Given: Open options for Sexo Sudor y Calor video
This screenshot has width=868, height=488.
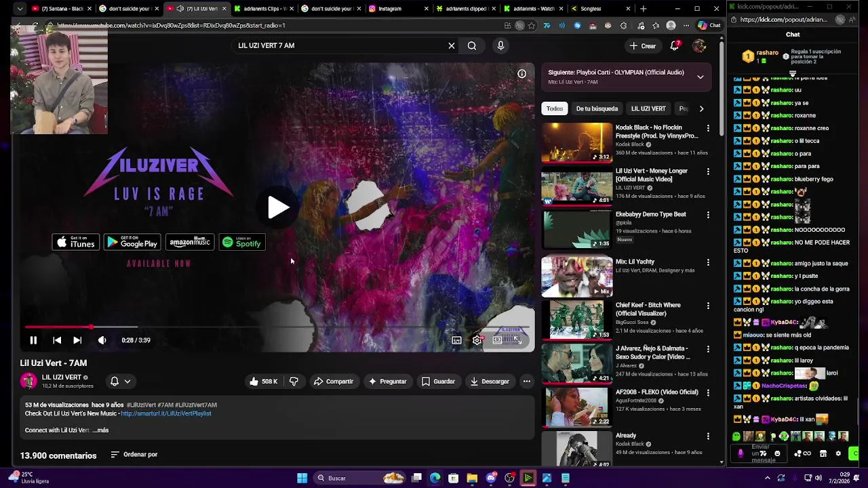Looking at the screenshot, I should (708, 349).
